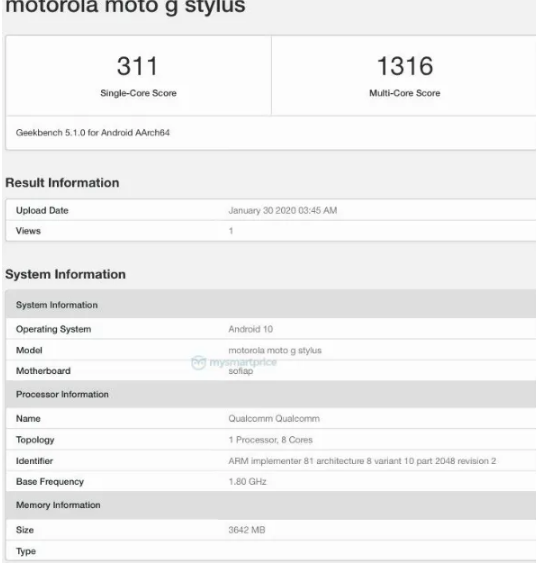Select the single-core score value 311
This screenshot has height=563, width=536.
(138, 66)
